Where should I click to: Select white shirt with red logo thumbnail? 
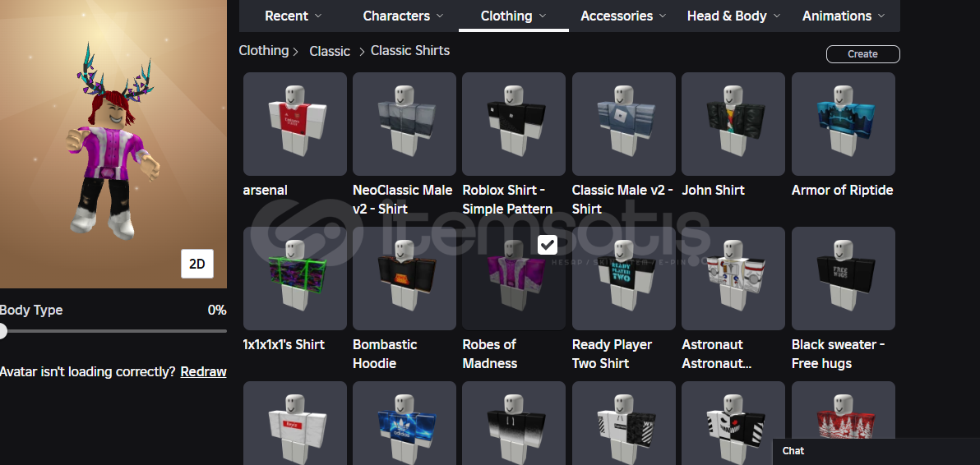tap(295, 423)
